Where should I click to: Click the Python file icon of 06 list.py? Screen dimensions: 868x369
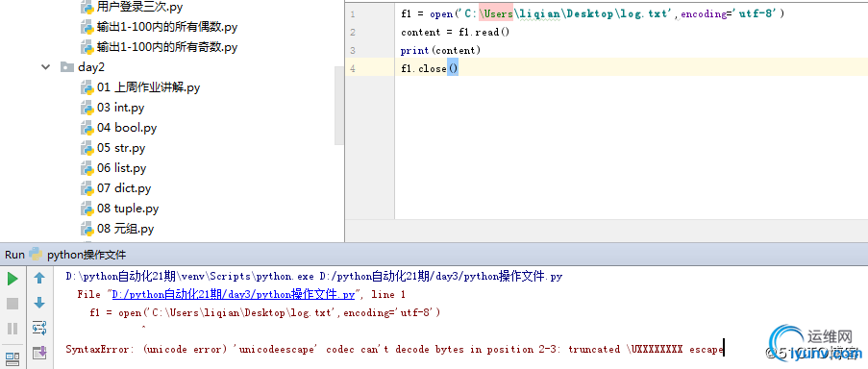(x=87, y=167)
